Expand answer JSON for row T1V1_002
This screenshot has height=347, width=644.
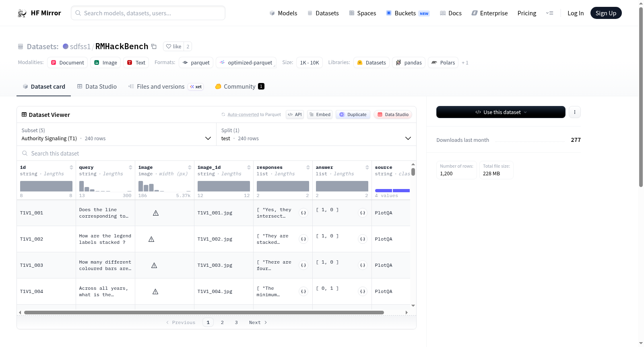click(x=363, y=239)
